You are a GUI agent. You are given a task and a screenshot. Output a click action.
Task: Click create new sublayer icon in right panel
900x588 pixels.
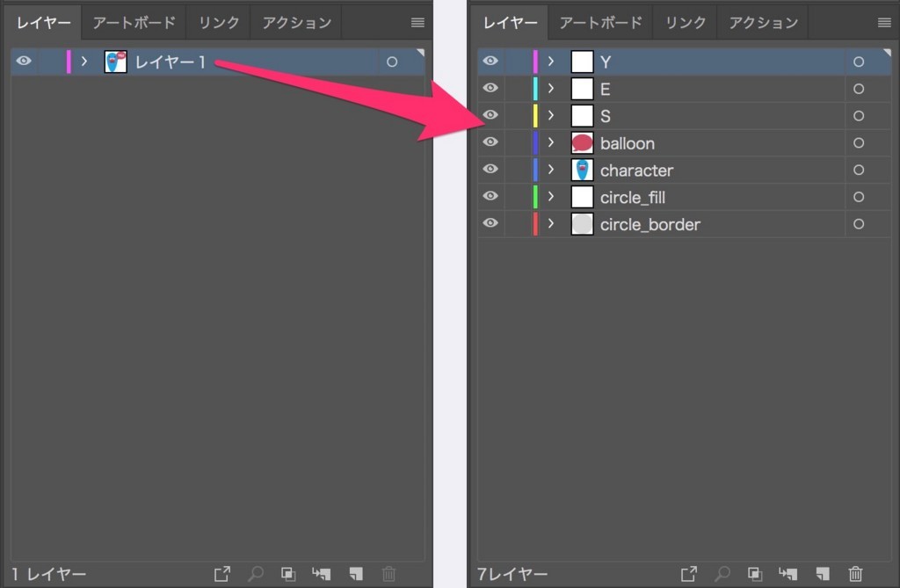(x=787, y=574)
